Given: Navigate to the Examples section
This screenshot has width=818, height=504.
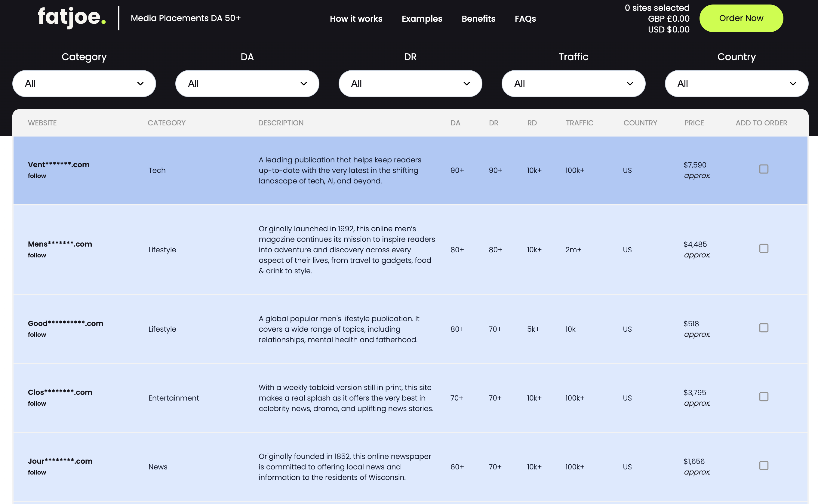Looking at the screenshot, I should pos(422,19).
